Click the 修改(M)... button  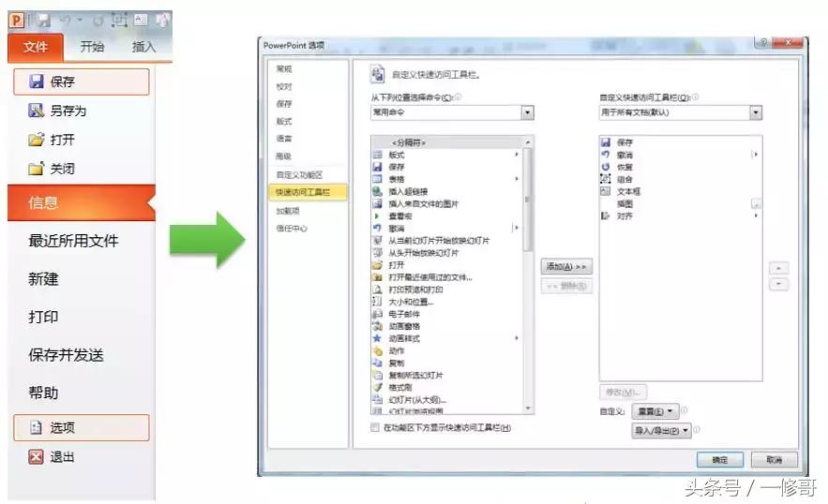pos(623,393)
